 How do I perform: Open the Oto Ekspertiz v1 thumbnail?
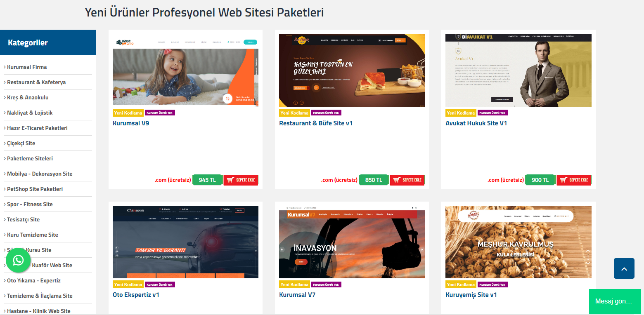(x=185, y=242)
